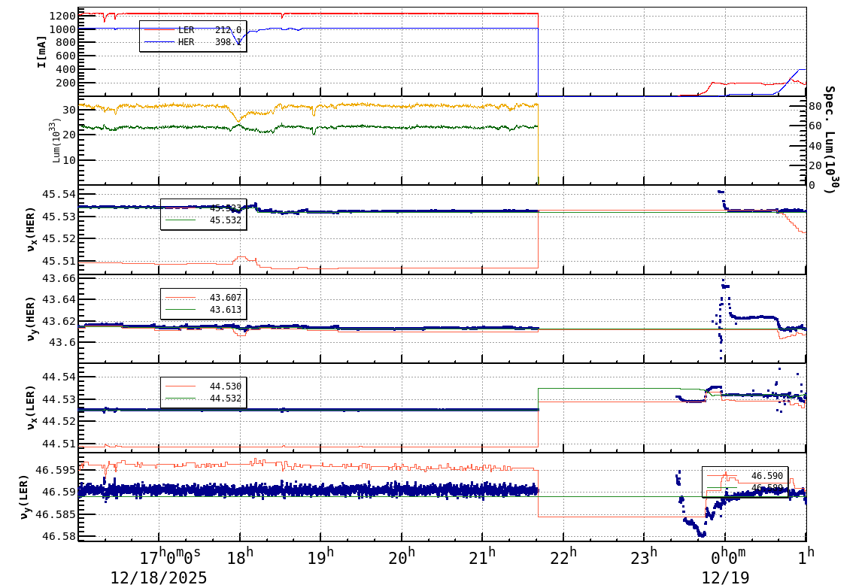This screenshot has height=588, width=868.
Task: Toggle the LER entry in the current legend
Action: [186, 30]
